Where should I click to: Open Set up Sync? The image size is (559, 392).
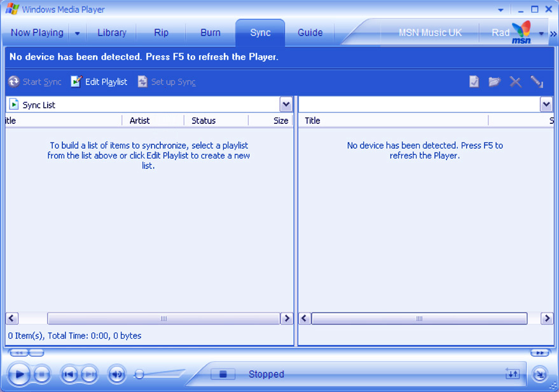pos(167,82)
